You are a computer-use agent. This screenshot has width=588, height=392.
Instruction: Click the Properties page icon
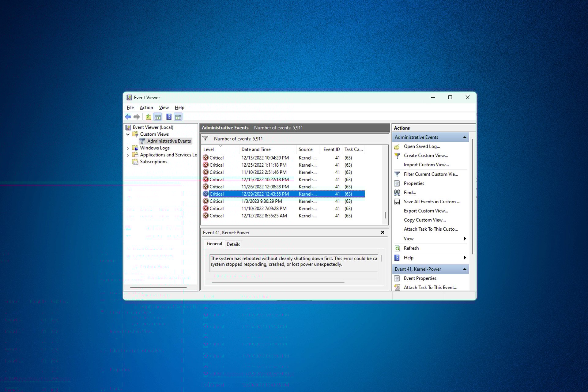pos(397,183)
